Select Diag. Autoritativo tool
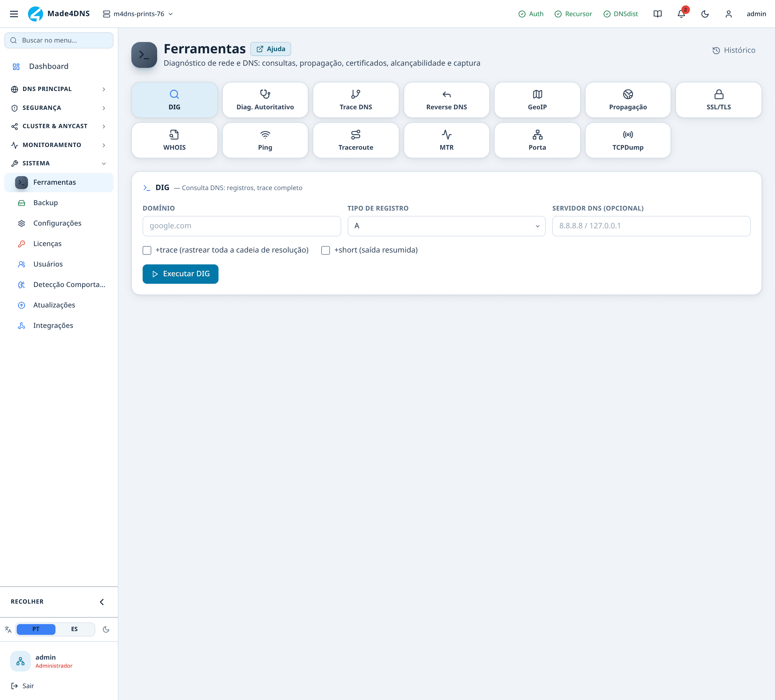This screenshot has width=775, height=700. pos(265,100)
